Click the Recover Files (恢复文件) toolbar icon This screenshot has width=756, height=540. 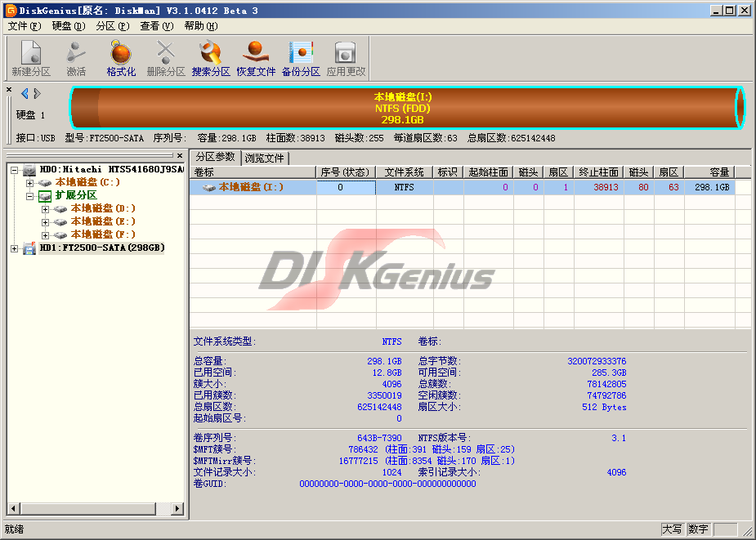pyautogui.click(x=256, y=52)
